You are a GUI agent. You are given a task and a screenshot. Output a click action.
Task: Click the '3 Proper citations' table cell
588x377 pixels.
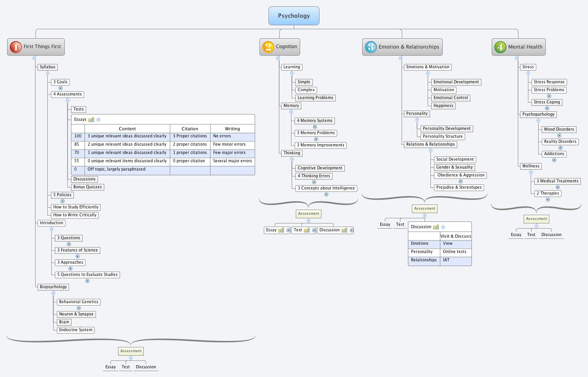[x=190, y=136]
